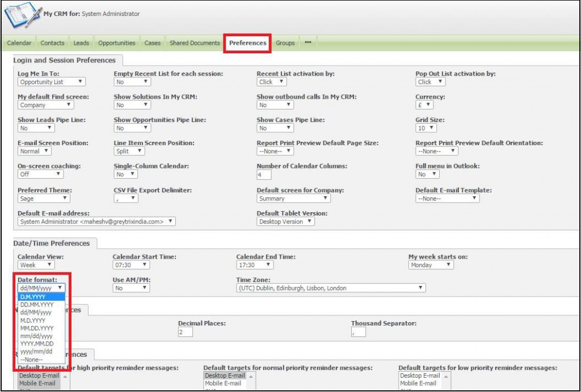Click the Number of Calendar Columns field
The height and width of the screenshot is (392, 581).
click(x=263, y=175)
